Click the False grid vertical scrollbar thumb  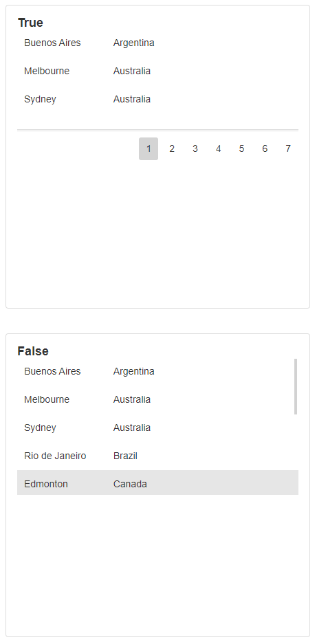coord(296,386)
